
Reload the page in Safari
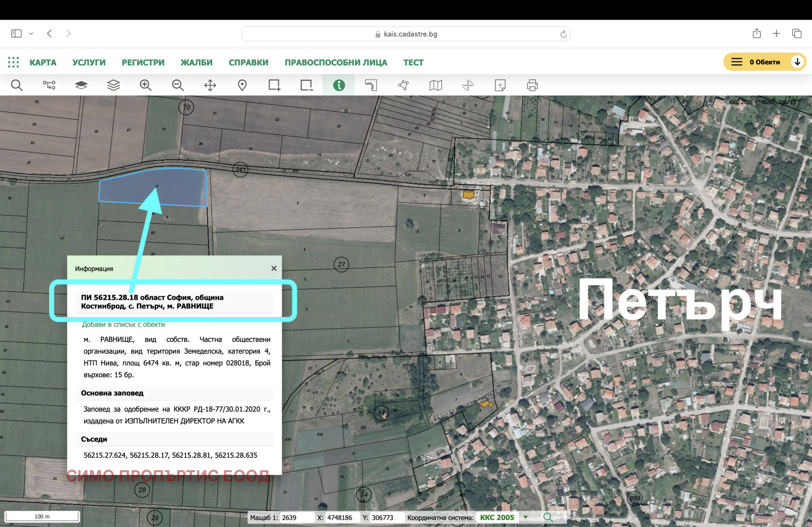563,34
